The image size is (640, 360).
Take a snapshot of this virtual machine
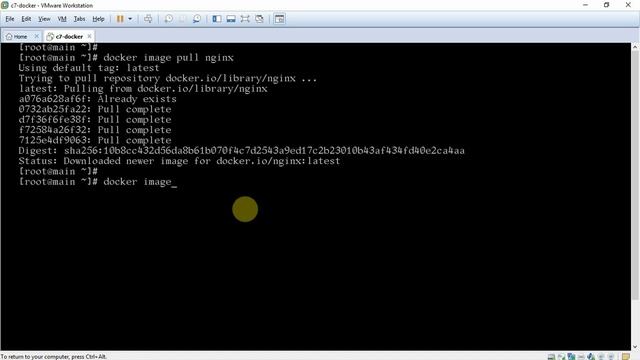(168, 19)
